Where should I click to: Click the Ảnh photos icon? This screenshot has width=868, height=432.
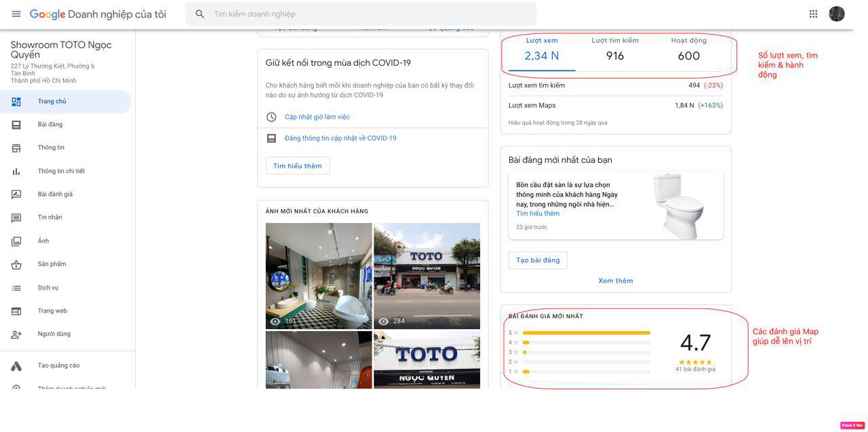[x=16, y=241]
